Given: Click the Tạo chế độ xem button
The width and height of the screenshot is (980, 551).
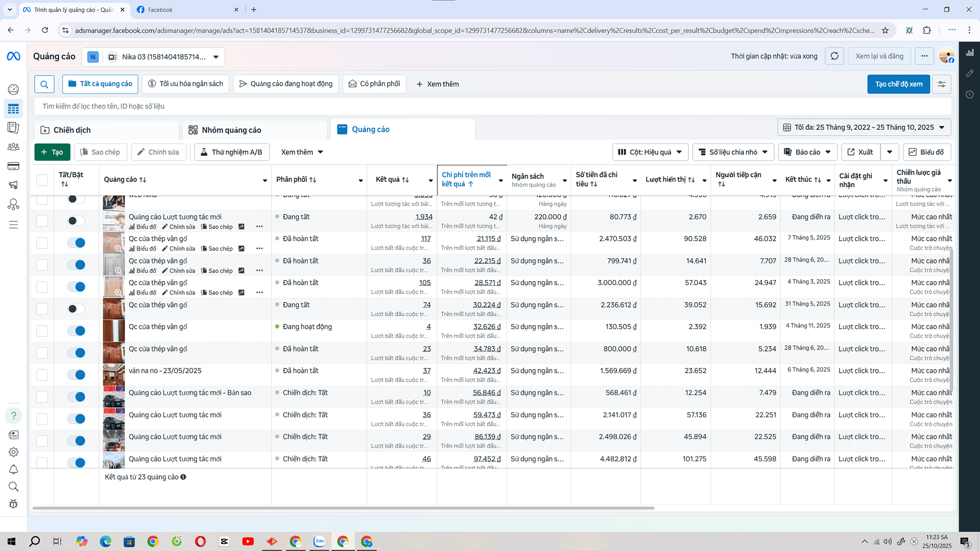Looking at the screenshot, I should pyautogui.click(x=898, y=84).
